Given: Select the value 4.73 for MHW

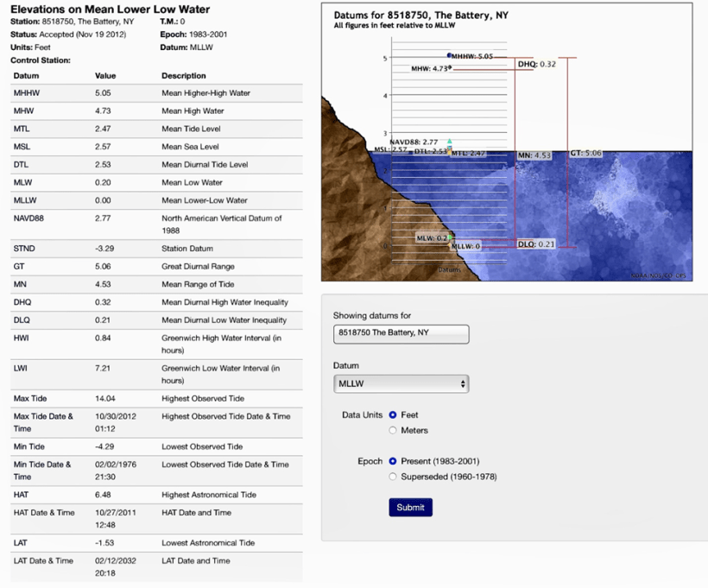Looking at the screenshot, I should (103, 111).
